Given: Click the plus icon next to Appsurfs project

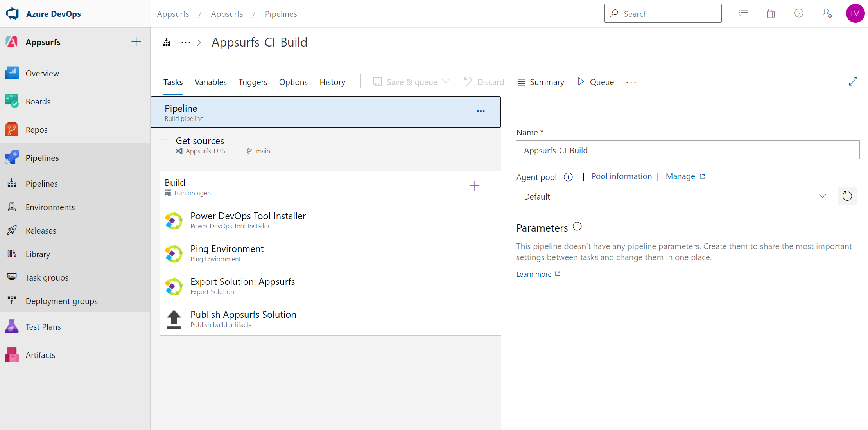Looking at the screenshot, I should (136, 41).
